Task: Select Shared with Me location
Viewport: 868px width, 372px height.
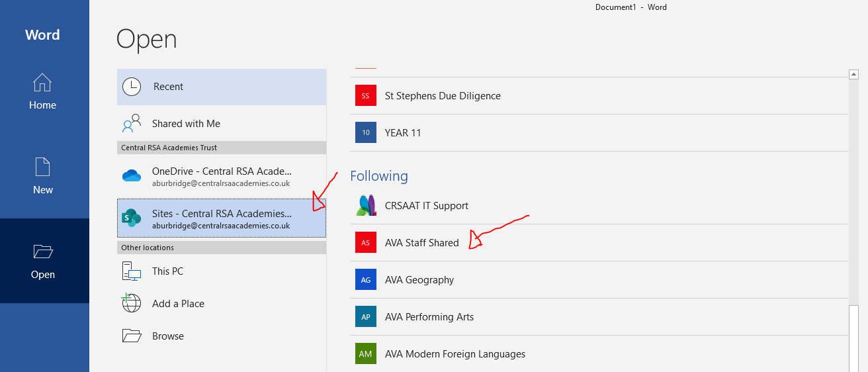Action: point(222,124)
